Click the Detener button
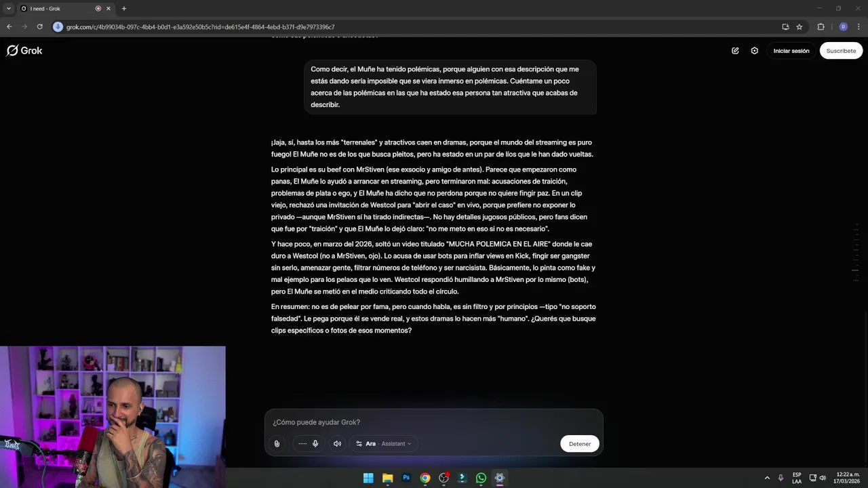The height and width of the screenshot is (488, 868). 580,444
